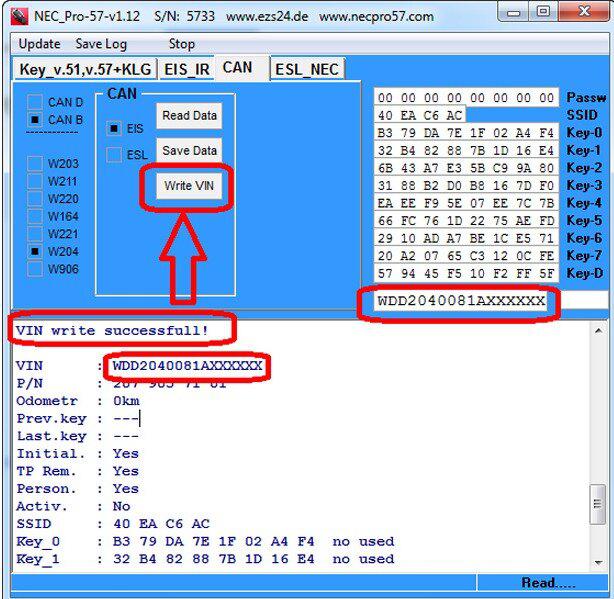Enable the CAN D checkbox
Viewport: 614px width, 599px height.
click(35, 102)
